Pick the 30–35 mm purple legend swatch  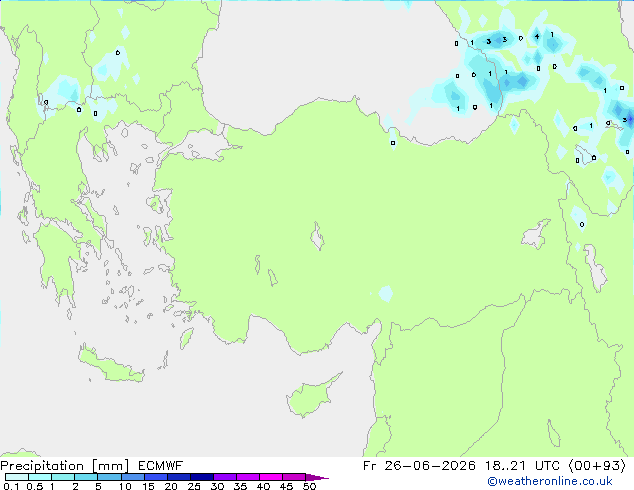point(224,477)
